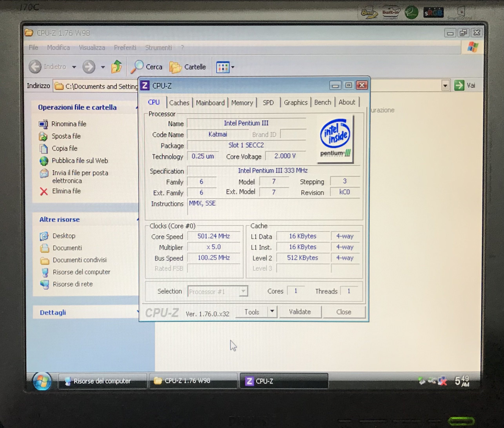
Task: Click the Up folder arrow icon
Action: [x=116, y=66]
